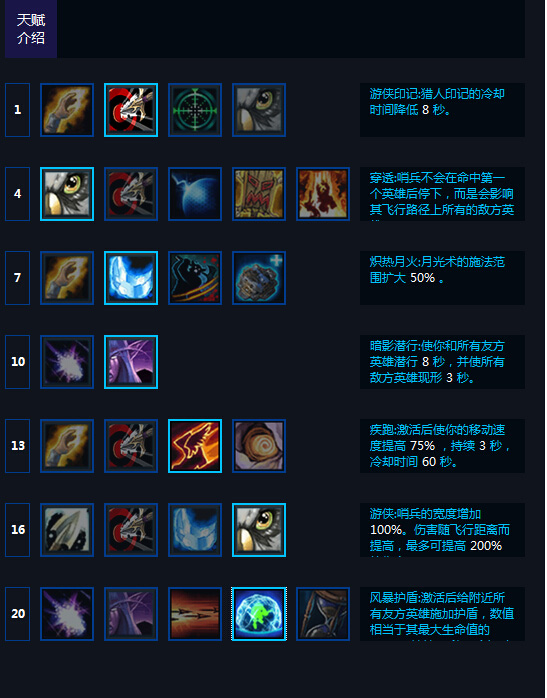547x698 pixels.
Task: Choose the arrowhead talent at level 16
Action: click(67, 530)
